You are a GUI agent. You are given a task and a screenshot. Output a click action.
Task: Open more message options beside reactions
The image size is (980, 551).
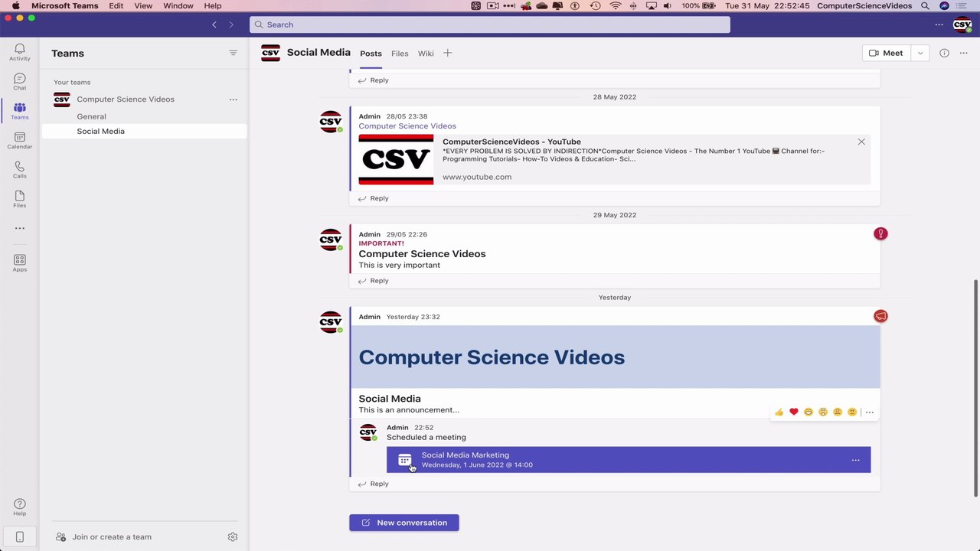click(870, 412)
